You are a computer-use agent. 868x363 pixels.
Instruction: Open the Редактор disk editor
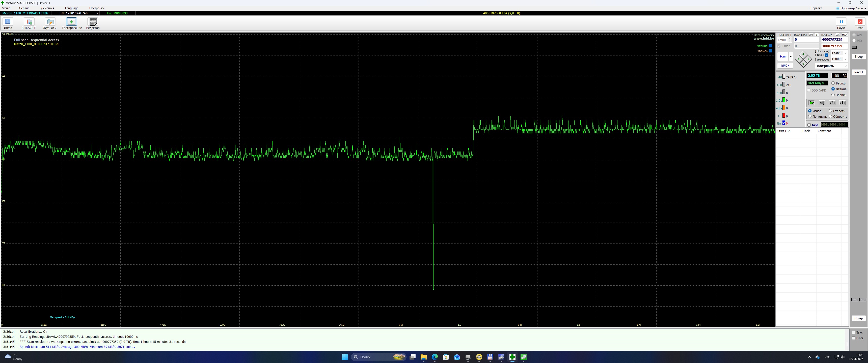click(93, 24)
